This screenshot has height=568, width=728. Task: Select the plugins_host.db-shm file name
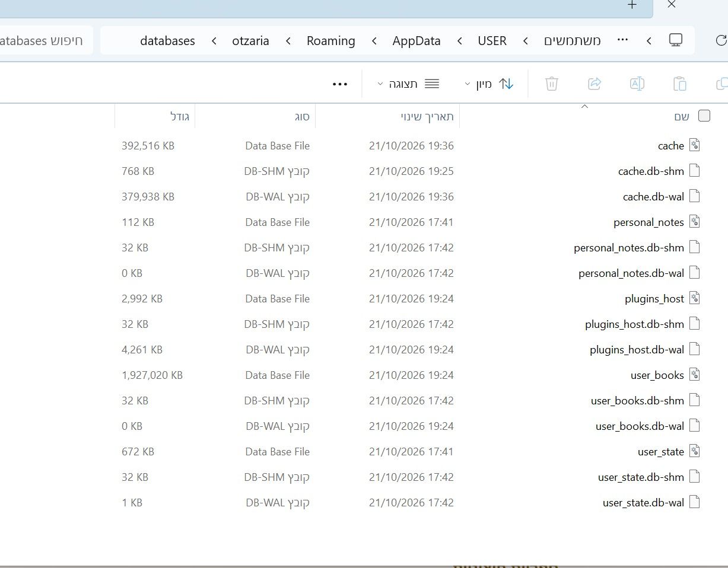point(634,324)
